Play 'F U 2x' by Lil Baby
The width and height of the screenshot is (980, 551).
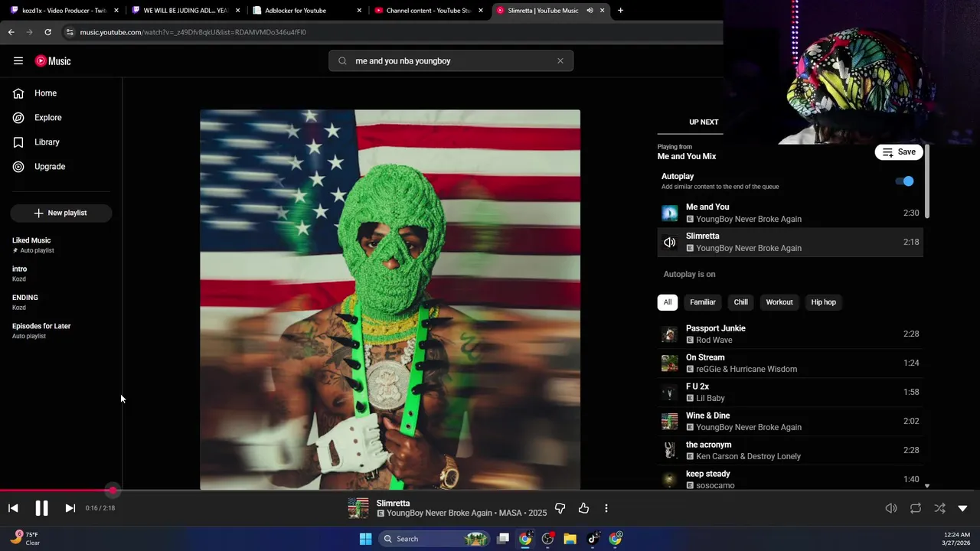tap(790, 393)
